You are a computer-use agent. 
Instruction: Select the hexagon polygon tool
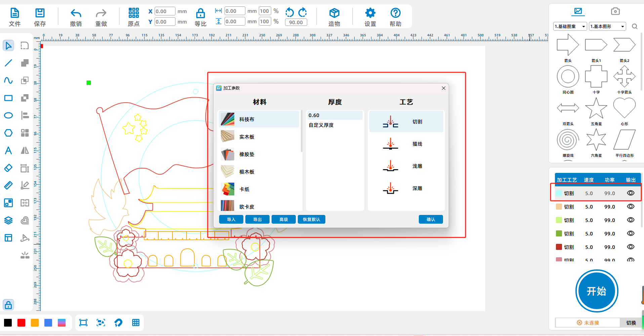[x=8, y=133]
